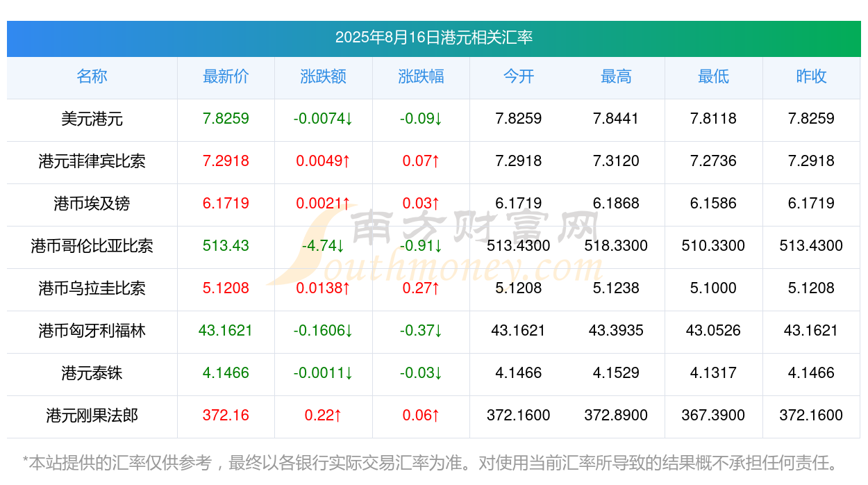Click the high value 518.3300
868x485 pixels.
(x=616, y=246)
